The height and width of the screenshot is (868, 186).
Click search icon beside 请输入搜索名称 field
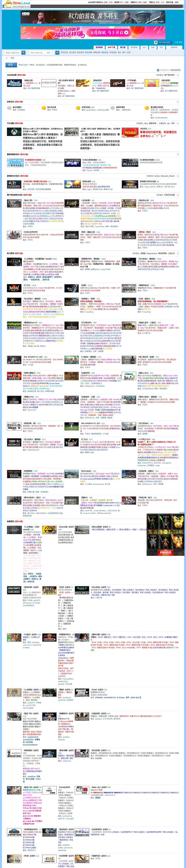pos(24,53)
